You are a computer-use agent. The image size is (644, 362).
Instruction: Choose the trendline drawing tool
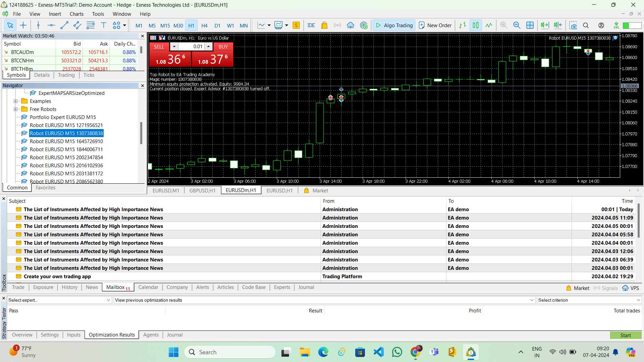pyautogui.click(x=64, y=25)
